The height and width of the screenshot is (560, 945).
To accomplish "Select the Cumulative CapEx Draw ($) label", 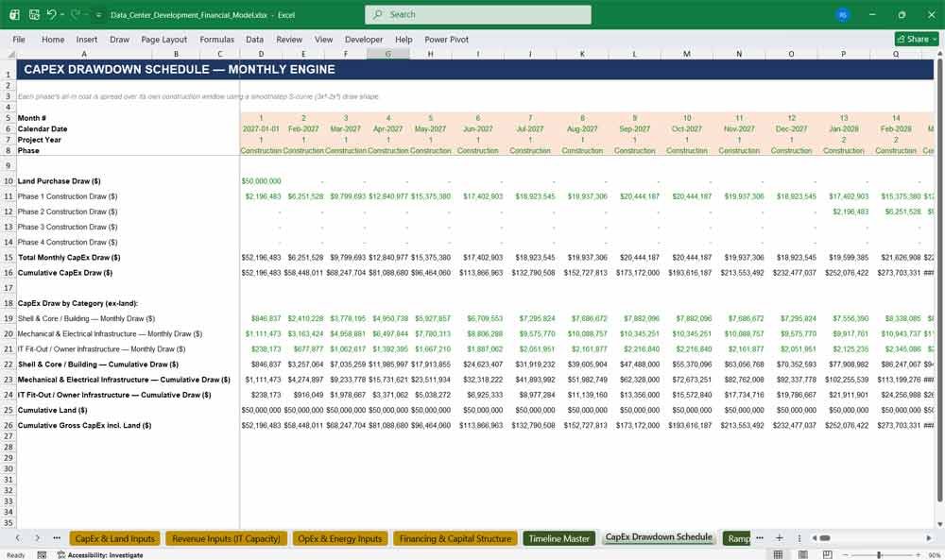I will [x=65, y=273].
